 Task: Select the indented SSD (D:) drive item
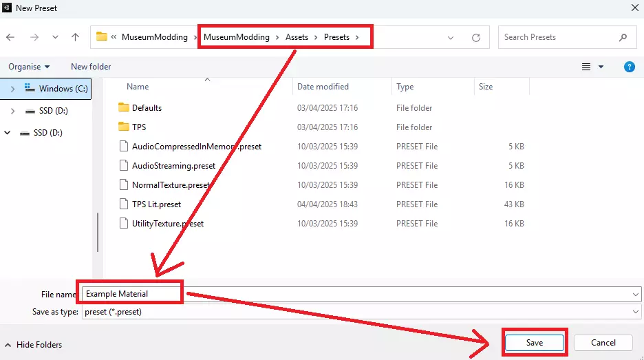54,111
